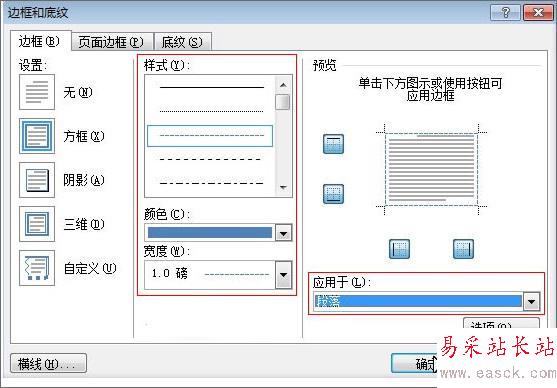The width and height of the screenshot is (557, 388).
Task: Select the 无 (None) border setting icon
Action: coord(37,92)
